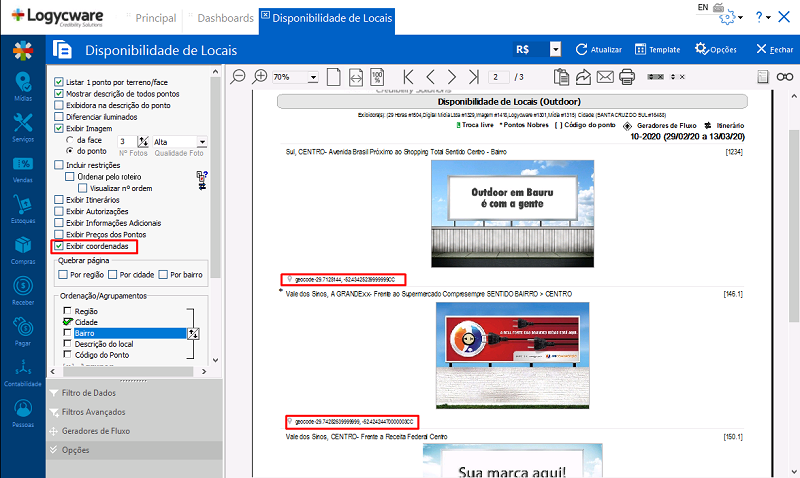Image resolution: width=800 pixels, height=478 pixels.
Task: Open the Serviços module in sidebar
Action: tap(22, 126)
